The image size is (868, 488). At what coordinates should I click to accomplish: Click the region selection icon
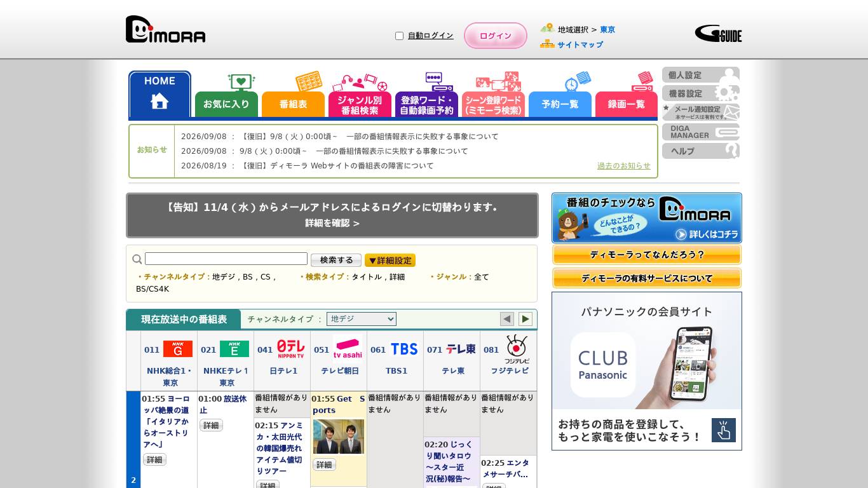547,29
